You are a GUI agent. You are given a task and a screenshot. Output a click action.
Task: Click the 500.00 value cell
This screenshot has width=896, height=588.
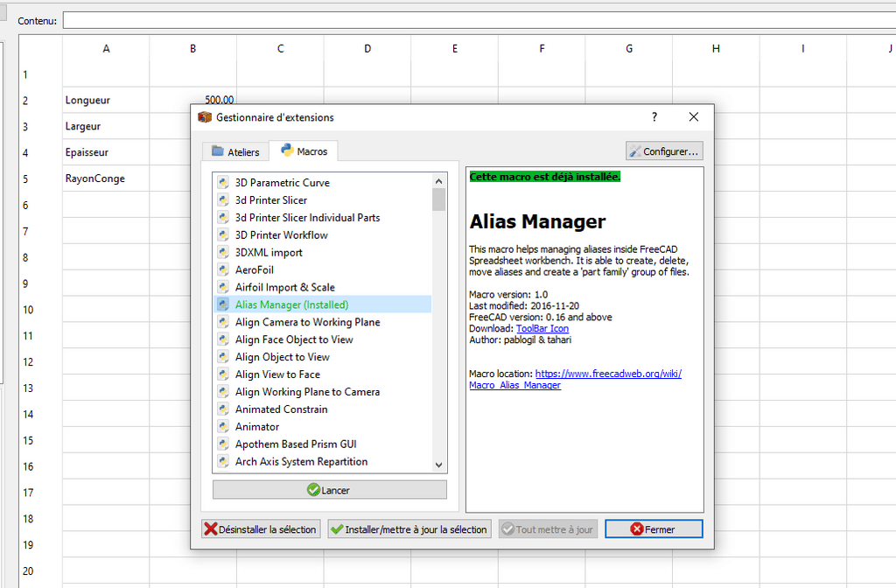pos(193,100)
